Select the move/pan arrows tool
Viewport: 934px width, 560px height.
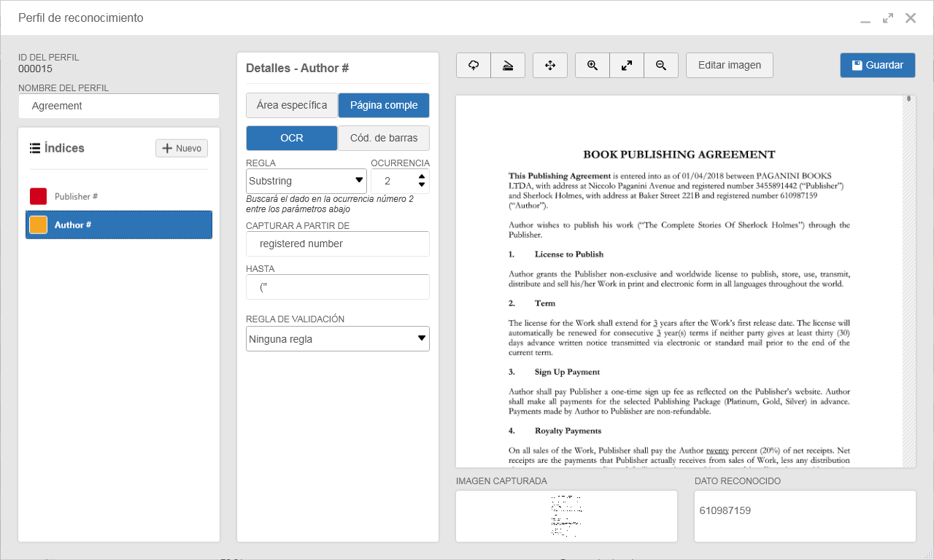point(550,65)
